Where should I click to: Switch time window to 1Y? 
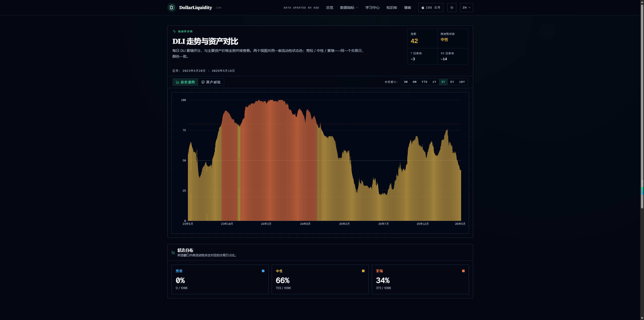tap(434, 82)
